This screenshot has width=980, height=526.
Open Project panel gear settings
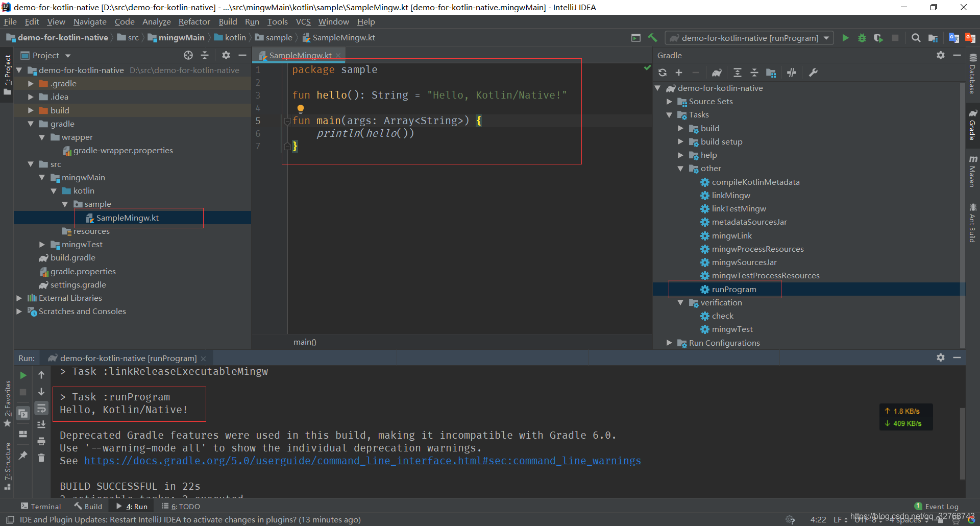pyautogui.click(x=226, y=55)
